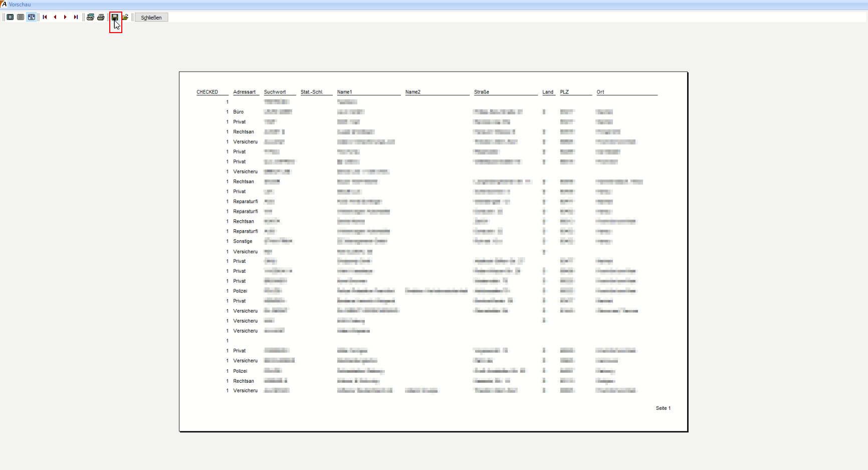Jump to the first page
The width and height of the screenshot is (868, 470).
pyautogui.click(x=45, y=17)
